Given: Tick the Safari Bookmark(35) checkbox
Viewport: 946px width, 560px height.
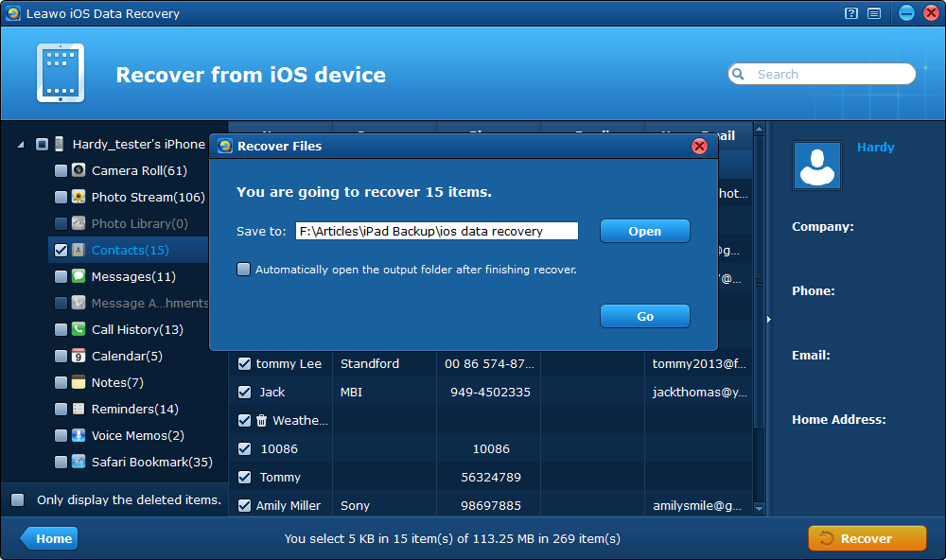Looking at the screenshot, I should 61,463.
